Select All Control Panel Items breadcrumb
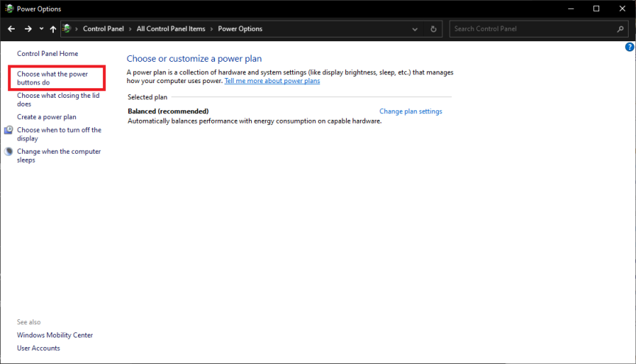Screen dimensions: 636x364 [172, 29]
